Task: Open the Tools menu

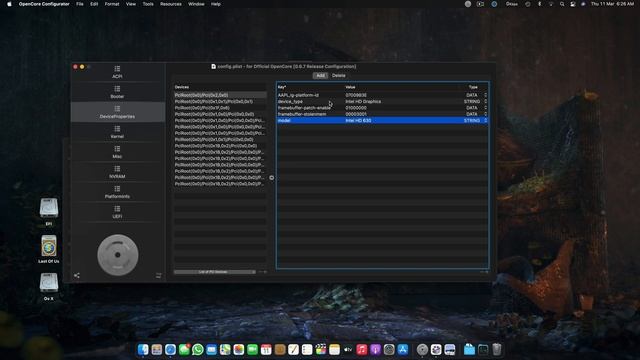Action: click(148, 4)
